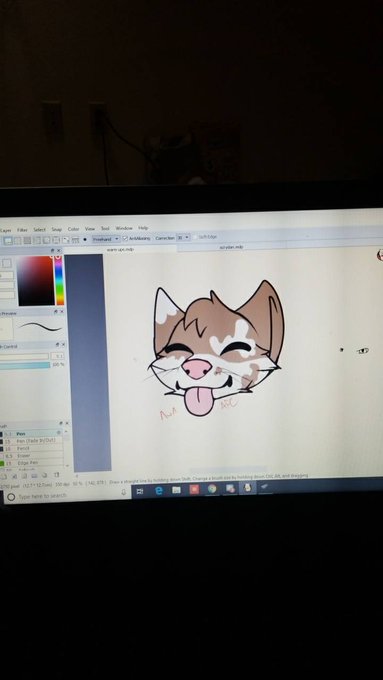Switch to the warm ups.mdp tab
This screenshot has width=383, height=680.
pos(120,250)
